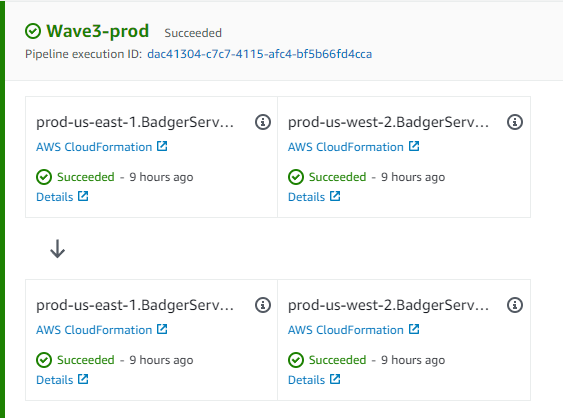Open info icon on upper prod-us-east-1 action
Viewport: 563px width, 418px height.
[x=263, y=122]
